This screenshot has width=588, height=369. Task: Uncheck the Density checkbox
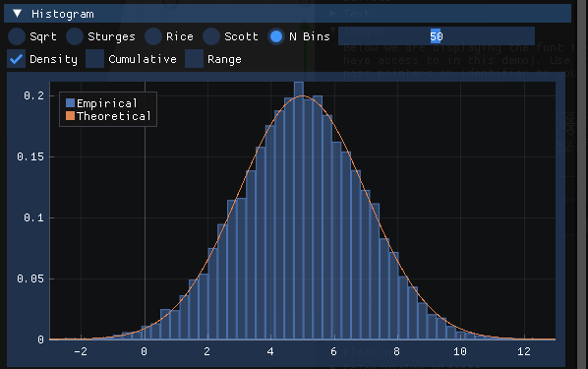pos(17,59)
